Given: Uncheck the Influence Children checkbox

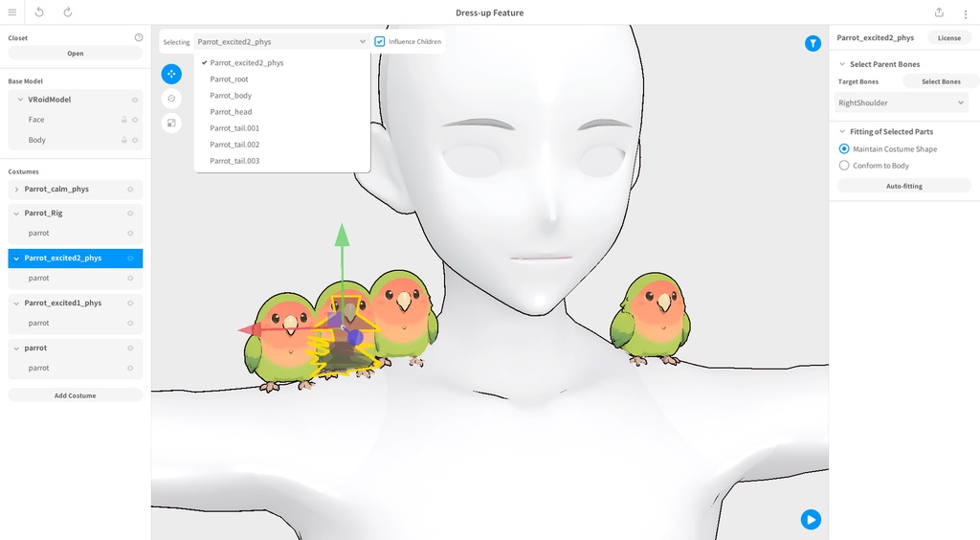Looking at the screenshot, I should tap(379, 41).
